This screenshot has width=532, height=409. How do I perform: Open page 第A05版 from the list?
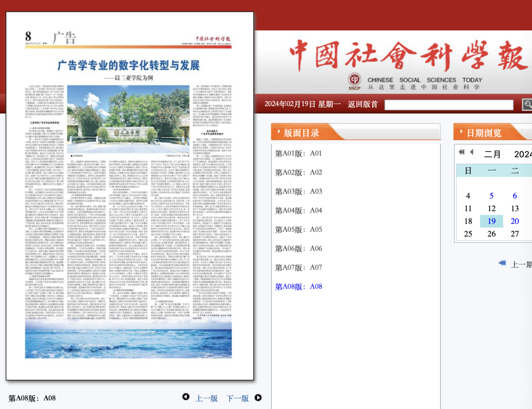point(299,230)
